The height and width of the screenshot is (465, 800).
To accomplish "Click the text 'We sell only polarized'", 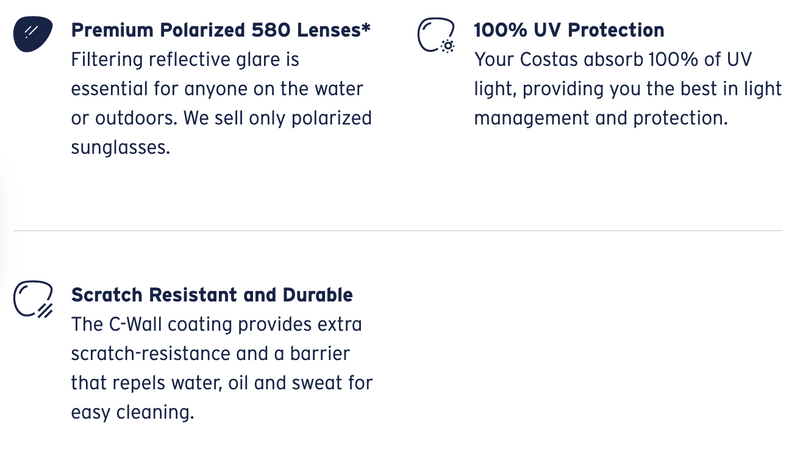I will 278,118.
